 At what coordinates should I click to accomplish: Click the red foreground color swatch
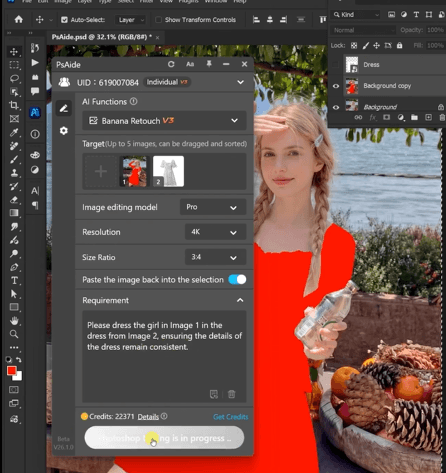(x=12, y=371)
